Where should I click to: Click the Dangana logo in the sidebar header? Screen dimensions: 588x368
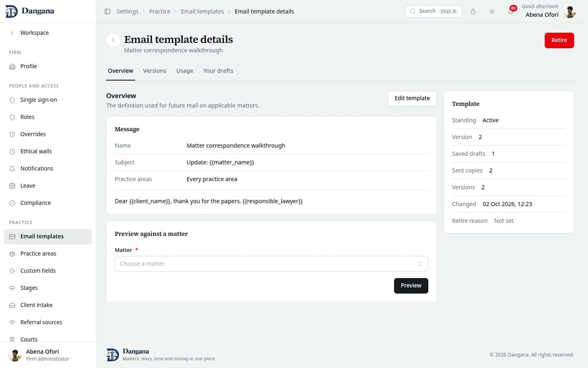click(x=29, y=11)
